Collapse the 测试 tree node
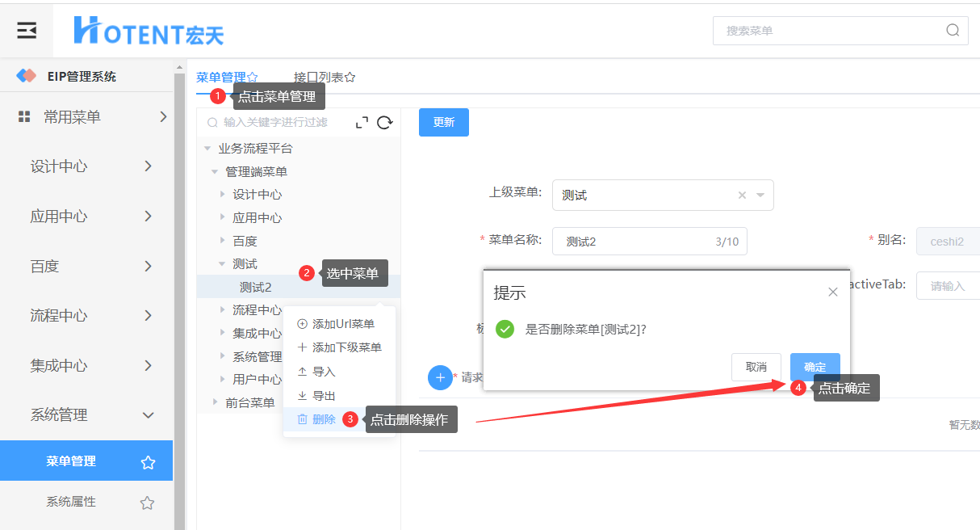The image size is (980, 530). point(222,264)
